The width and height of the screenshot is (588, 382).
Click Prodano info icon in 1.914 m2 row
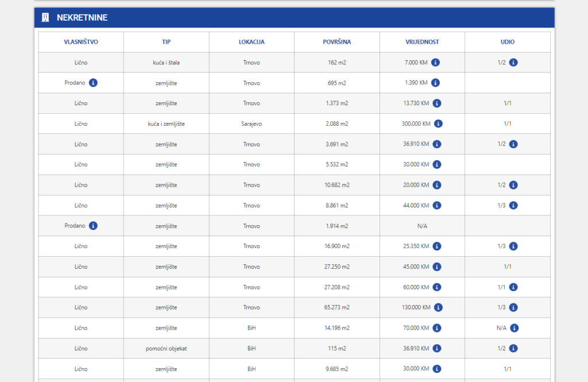[x=93, y=226]
